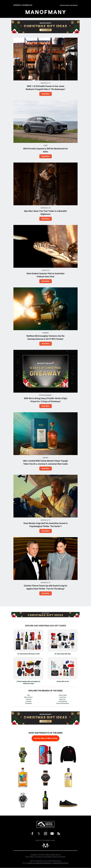Click the Carbon Neutral Organisation badge

[45, 824]
